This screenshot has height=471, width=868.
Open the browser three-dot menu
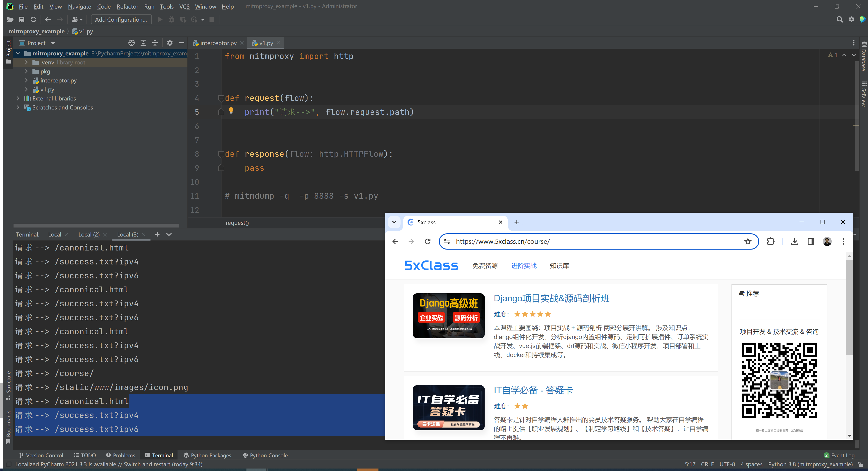pyautogui.click(x=843, y=241)
